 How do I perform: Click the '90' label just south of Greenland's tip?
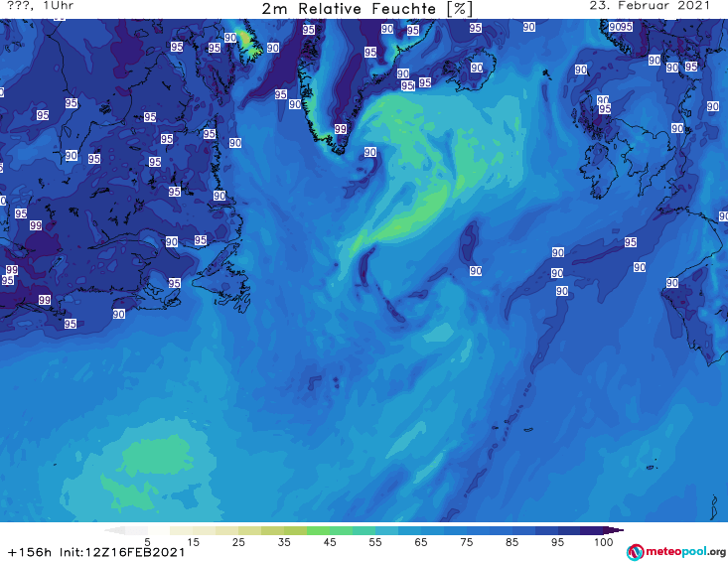pyautogui.click(x=370, y=152)
